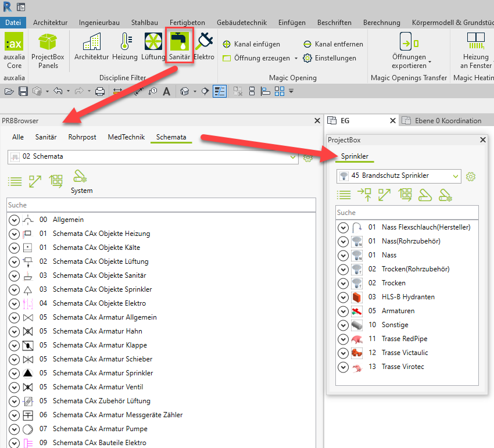
Task: Expand 05 Schemata CAx Armatur Ventil
Action: (15, 387)
